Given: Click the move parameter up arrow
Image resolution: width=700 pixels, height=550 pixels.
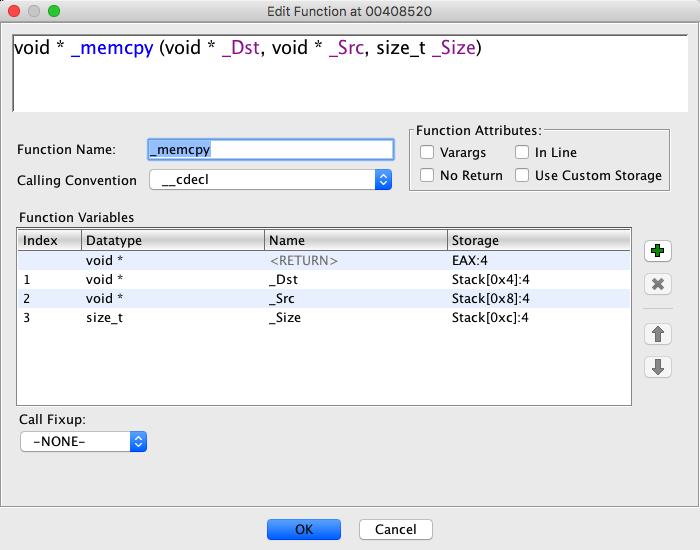Looking at the screenshot, I should click(x=657, y=333).
